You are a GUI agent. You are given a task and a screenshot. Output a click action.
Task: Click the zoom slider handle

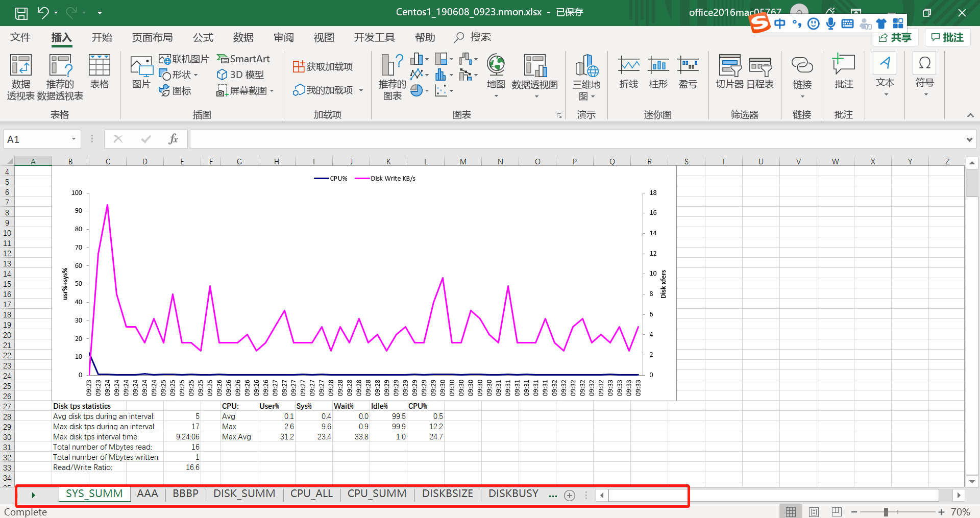tap(886, 512)
